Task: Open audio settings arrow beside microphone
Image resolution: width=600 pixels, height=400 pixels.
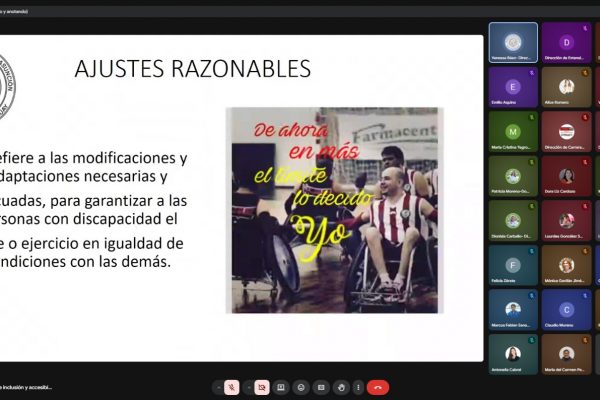Action: pyautogui.click(x=219, y=387)
